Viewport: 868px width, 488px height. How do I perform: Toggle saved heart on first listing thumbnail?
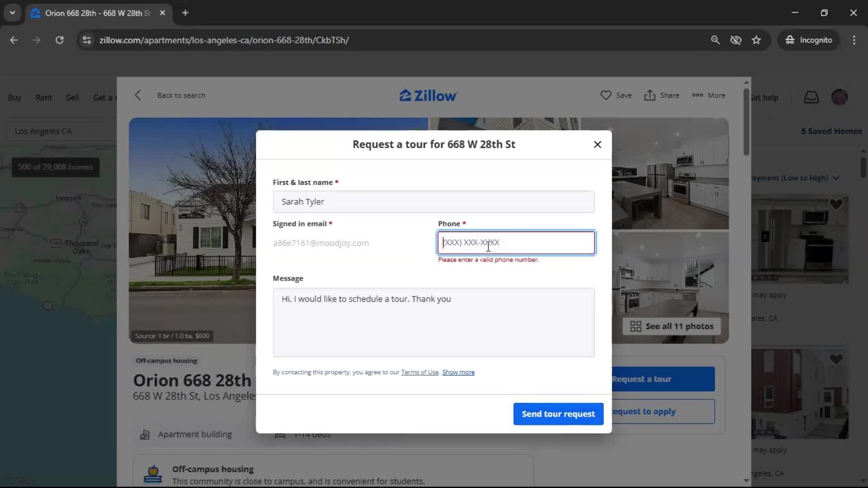tap(836, 205)
